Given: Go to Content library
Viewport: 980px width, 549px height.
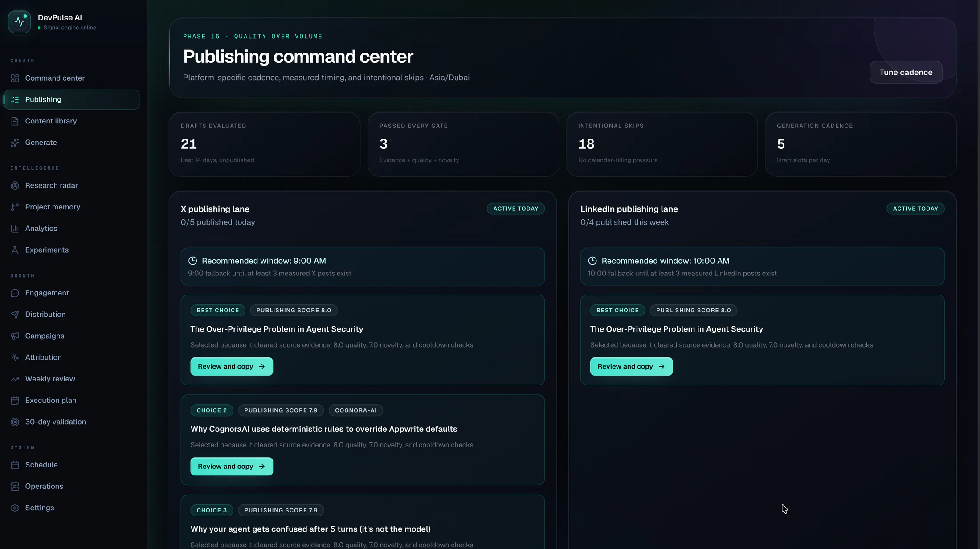Looking at the screenshot, I should pyautogui.click(x=72, y=121).
